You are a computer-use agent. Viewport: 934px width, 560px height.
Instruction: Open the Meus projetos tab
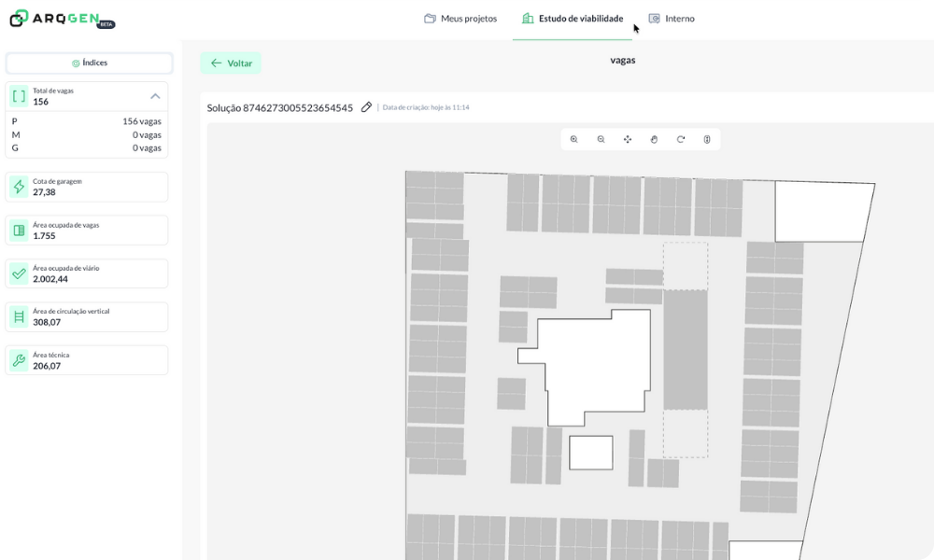click(460, 19)
